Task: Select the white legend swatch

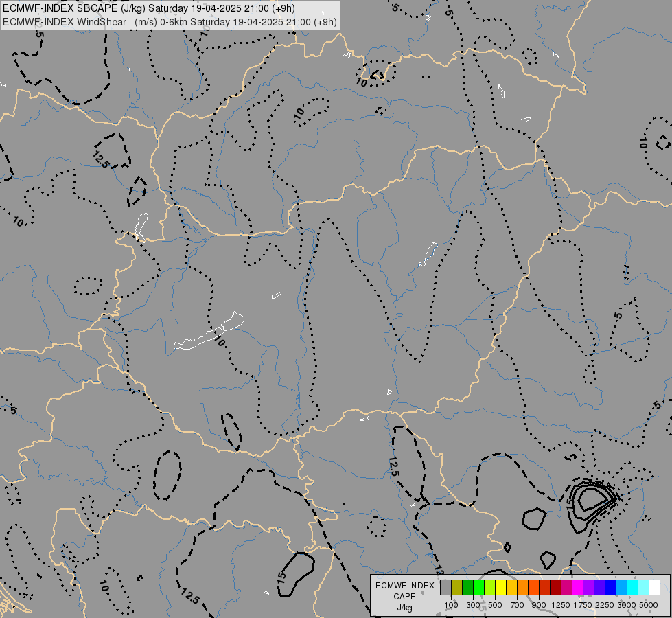Action: [654, 588]
